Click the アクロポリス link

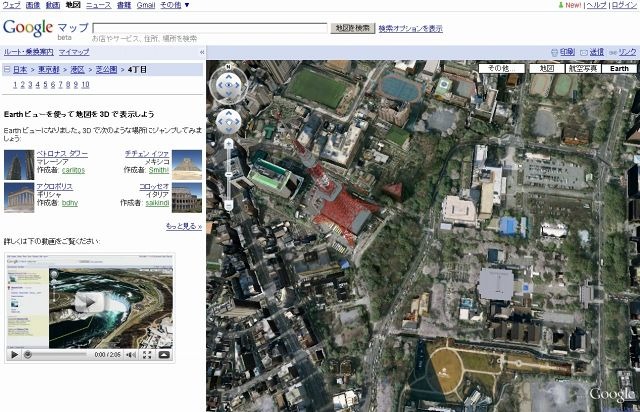(x=55, y=187)
